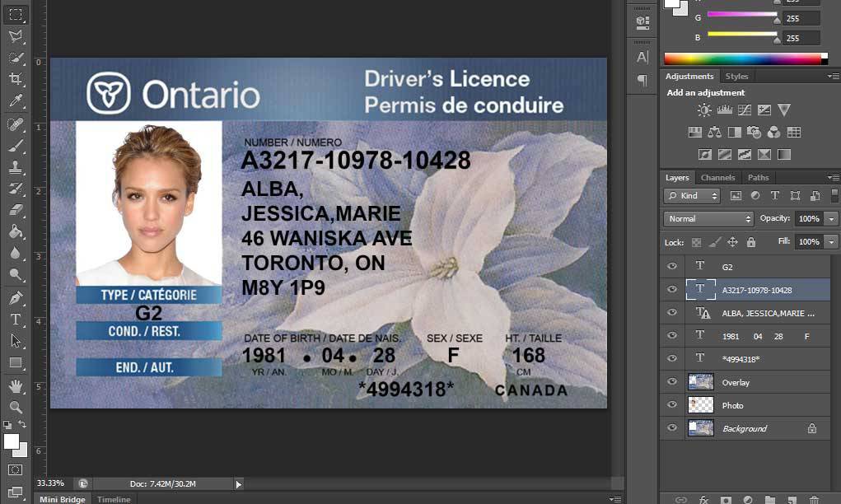The height and width of the screenshot is (504, 841).
Task: Switch to the Paths tab
Action: tap(758, 178)
